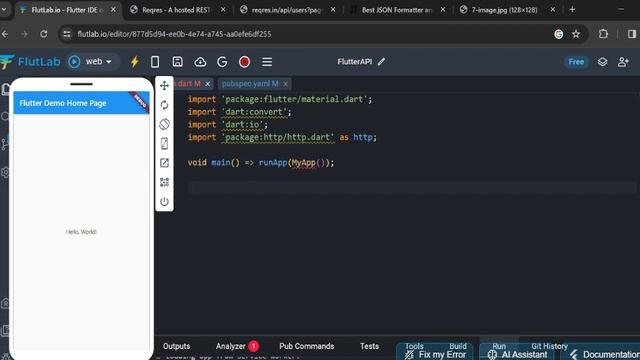Click the package:http/http.dart import string
Image resolution: width=640 pixels, height=360 pixels.
(x=278, y=137)
